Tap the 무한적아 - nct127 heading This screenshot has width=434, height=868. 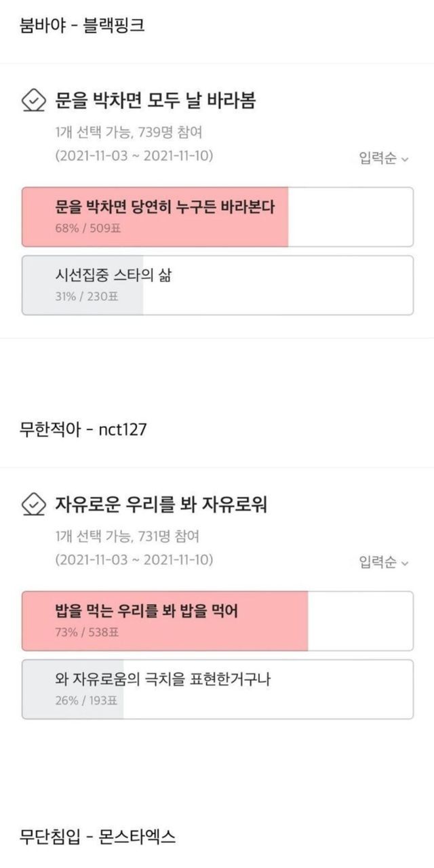click(83, 429)
